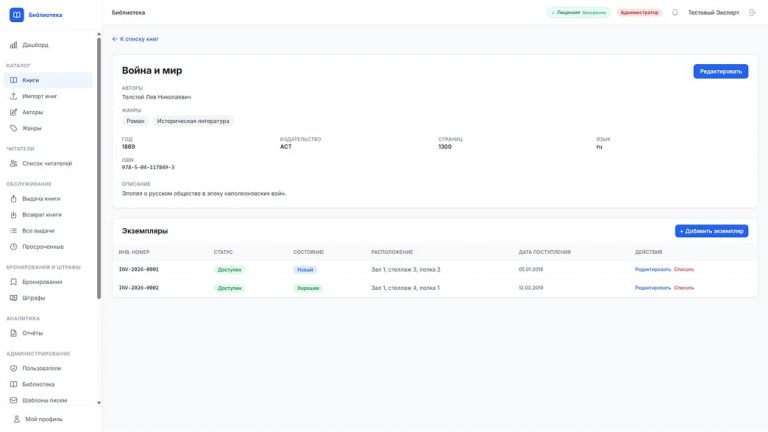This screenshot has width=768, height=432.
Task: Click the blue Редактировать book button
Action: (x=720, y=72)
